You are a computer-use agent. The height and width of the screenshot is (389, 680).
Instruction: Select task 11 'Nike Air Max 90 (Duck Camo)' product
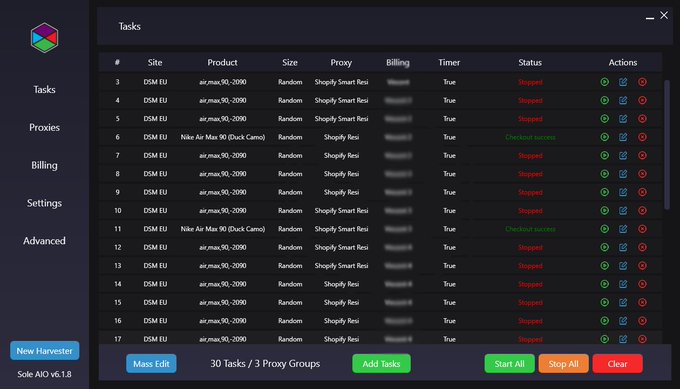pos(222,229)
